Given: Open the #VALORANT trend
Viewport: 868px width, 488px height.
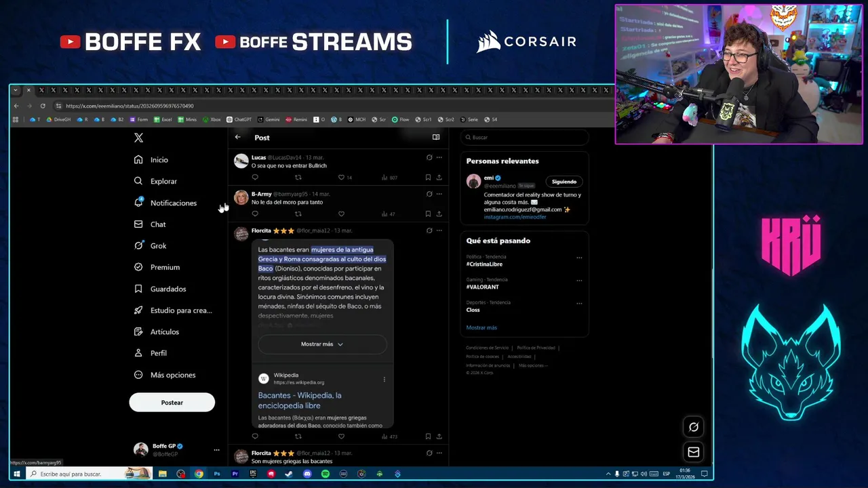Looking at the screenshot, I should pos(482,287).
